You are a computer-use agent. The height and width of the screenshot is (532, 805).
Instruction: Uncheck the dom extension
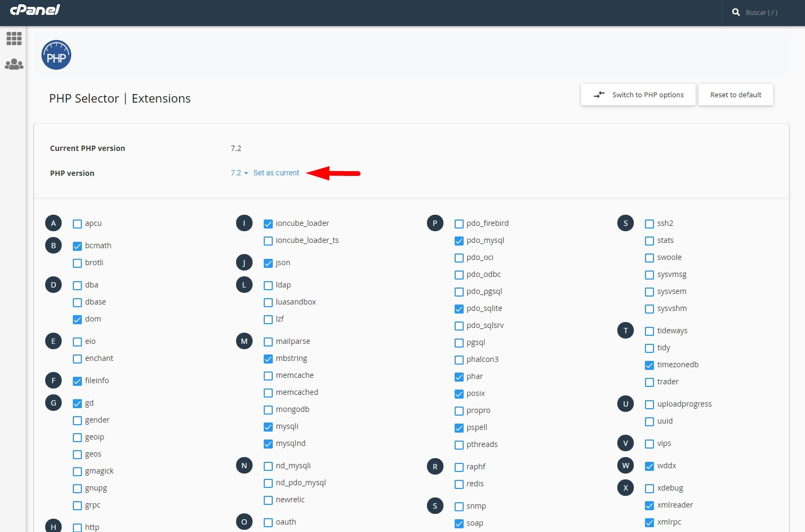coord(77,319)
